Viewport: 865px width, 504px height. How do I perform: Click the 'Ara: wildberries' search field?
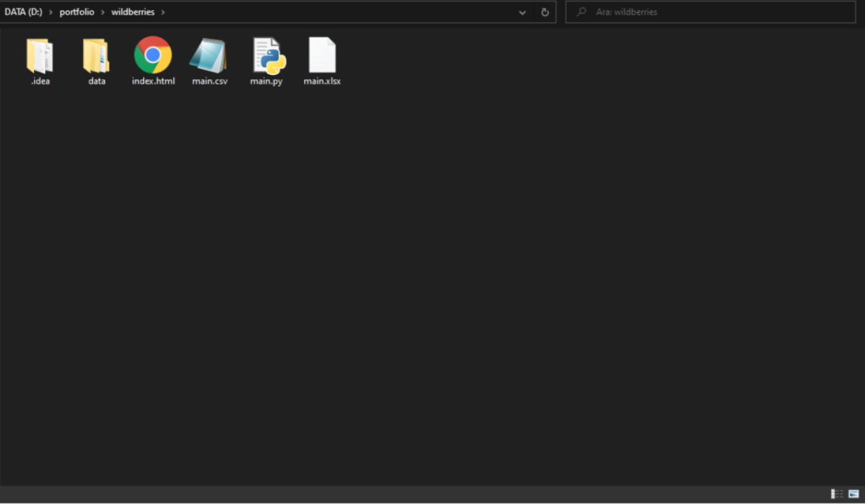pos(711,12)
